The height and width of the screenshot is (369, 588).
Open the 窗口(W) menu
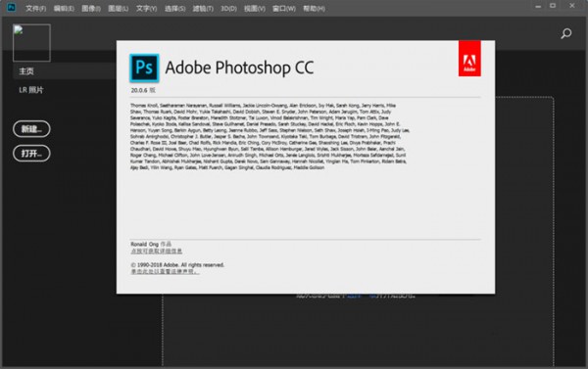click(284, 8)
